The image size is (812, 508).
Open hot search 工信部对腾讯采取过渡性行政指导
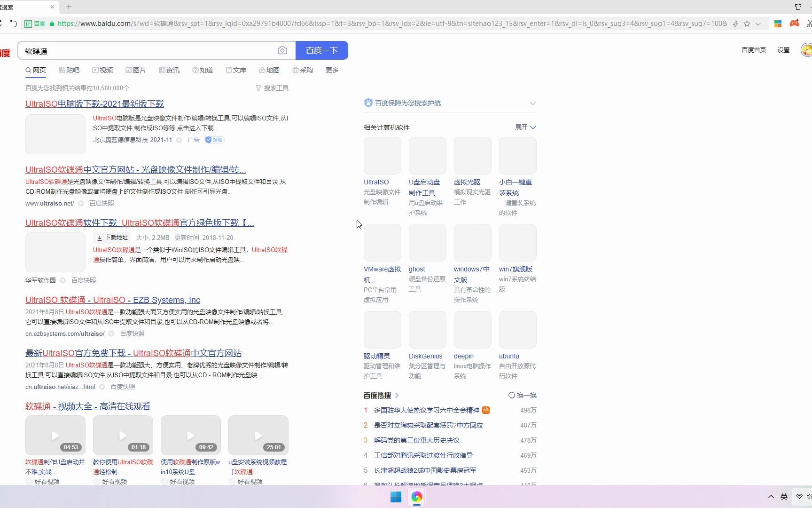[x=423, y=455]
